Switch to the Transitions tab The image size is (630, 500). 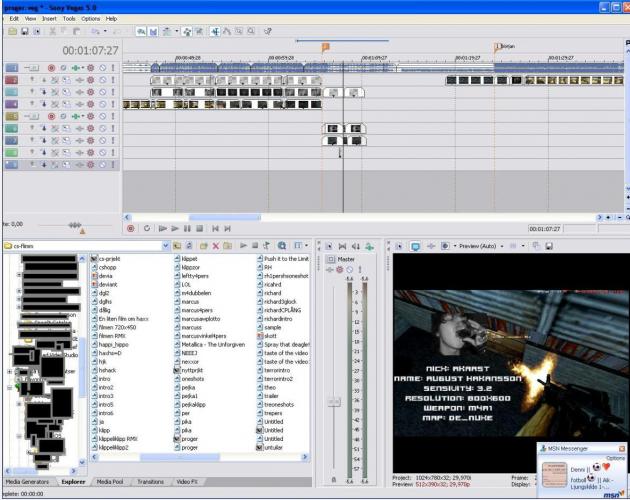click(x=150, y=481)
